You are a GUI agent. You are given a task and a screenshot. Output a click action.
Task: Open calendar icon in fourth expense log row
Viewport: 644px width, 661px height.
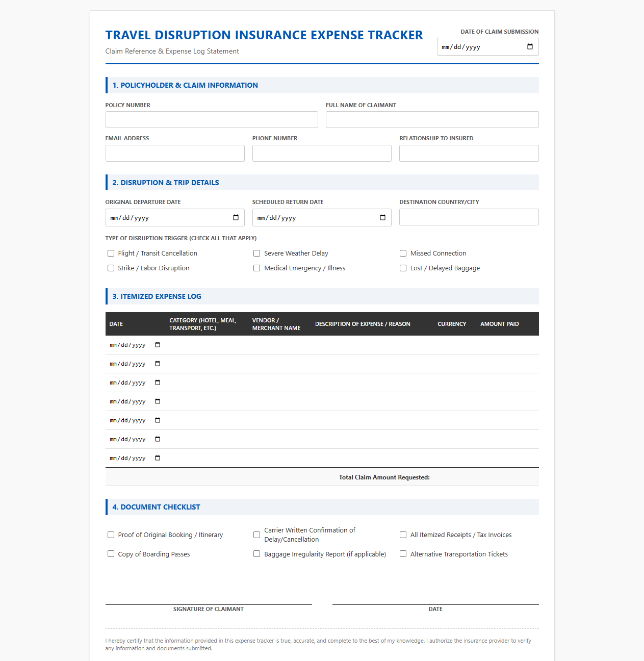pos(158,401)
